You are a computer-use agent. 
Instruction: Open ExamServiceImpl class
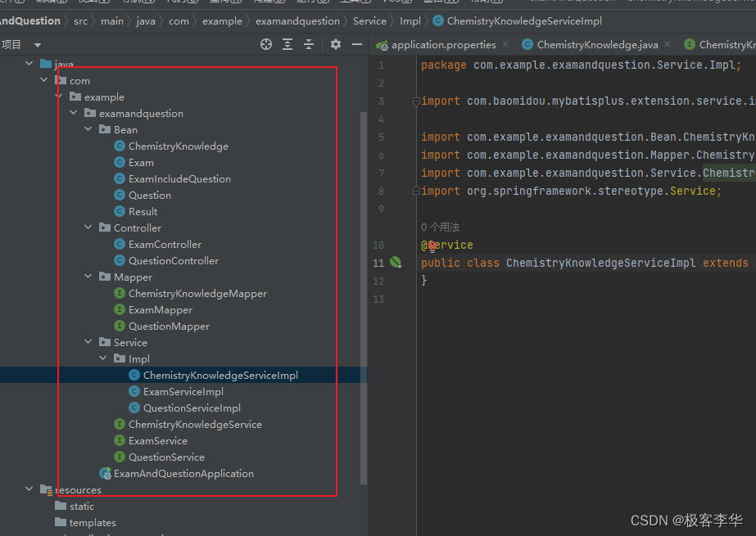click(183, 392)
